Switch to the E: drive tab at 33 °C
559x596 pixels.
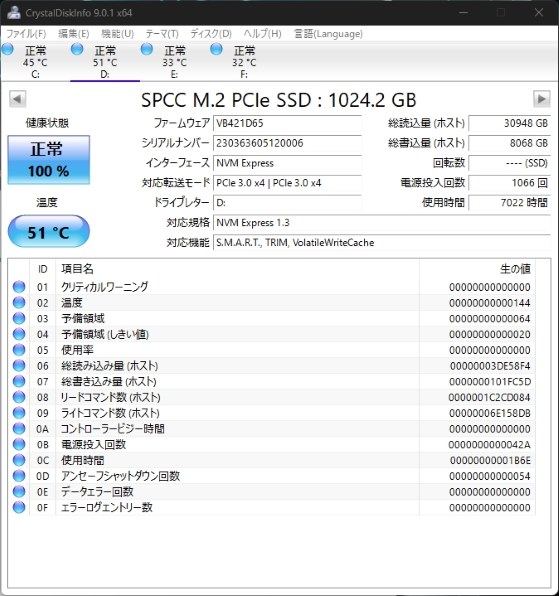(174, 62)
